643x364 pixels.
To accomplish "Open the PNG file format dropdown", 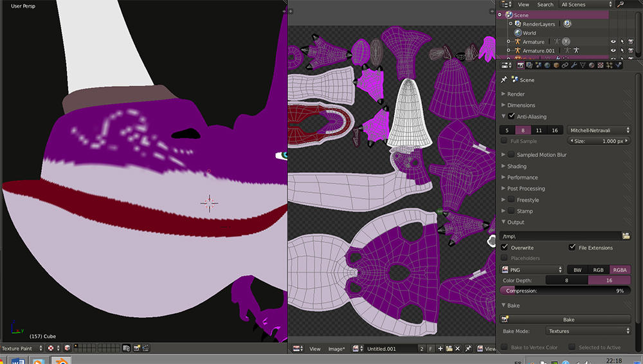I will coord(532,269).
